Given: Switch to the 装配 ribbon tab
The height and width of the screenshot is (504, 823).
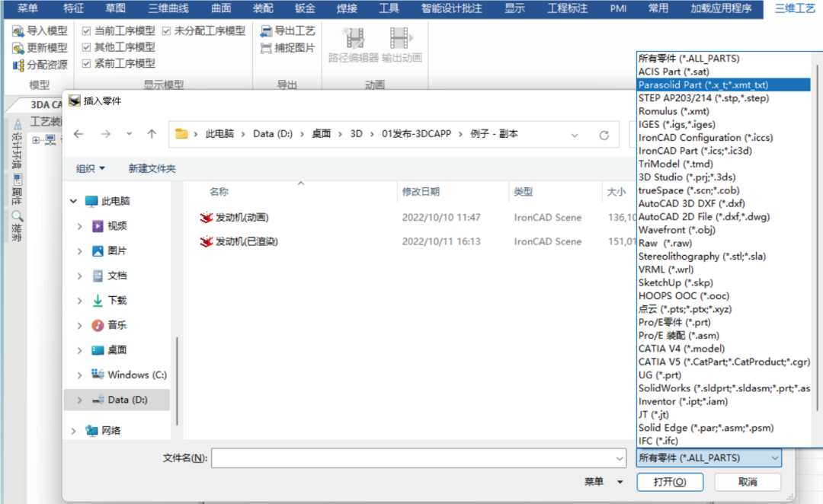Looking at the screenshot, I should (262, 8).
